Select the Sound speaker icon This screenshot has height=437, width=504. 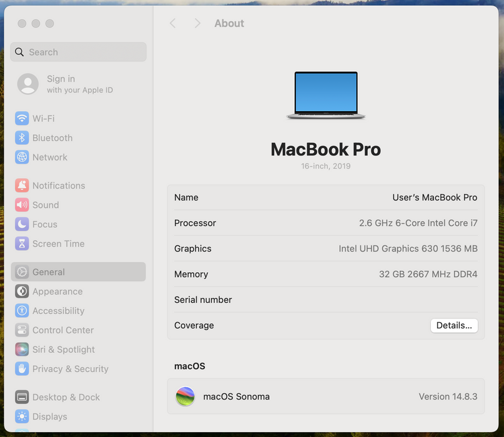[x=22, y=205]
